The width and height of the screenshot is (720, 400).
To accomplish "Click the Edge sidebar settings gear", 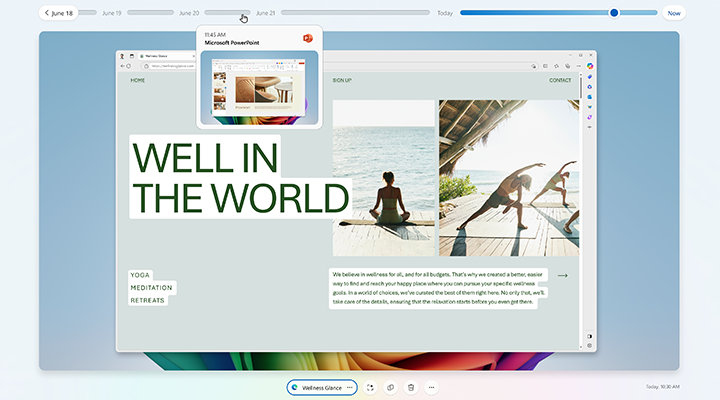I will [x=590, y=346].
